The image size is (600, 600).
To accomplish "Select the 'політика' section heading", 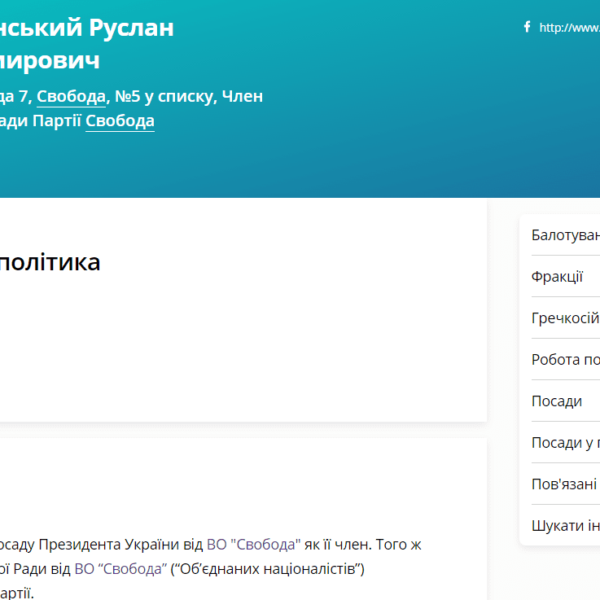I will (50, 262).
